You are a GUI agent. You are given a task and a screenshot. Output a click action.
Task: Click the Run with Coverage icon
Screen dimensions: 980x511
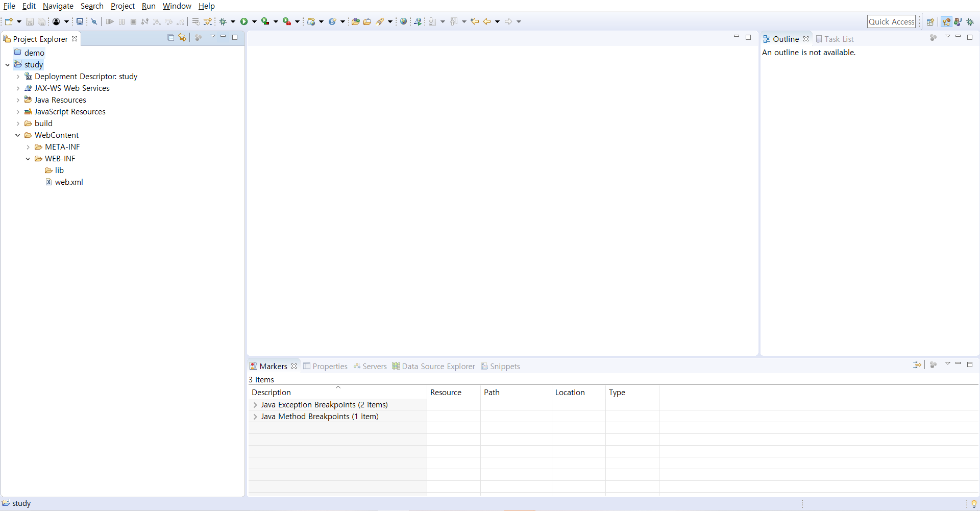point(265,21)
